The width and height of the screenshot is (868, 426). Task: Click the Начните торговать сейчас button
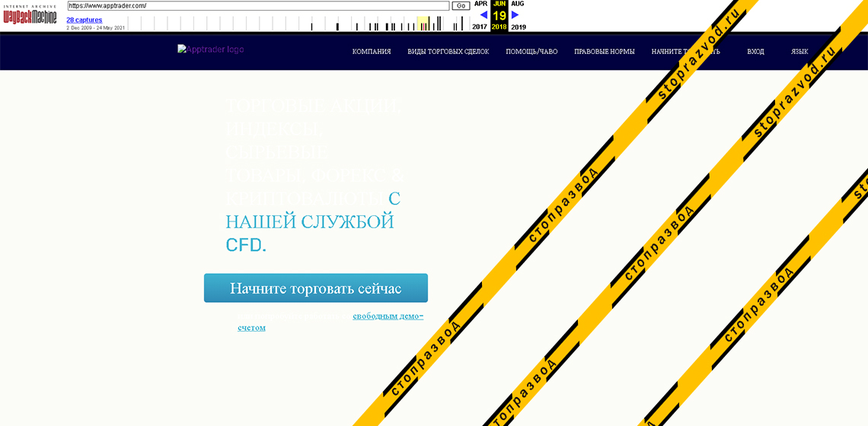point(315,288)
